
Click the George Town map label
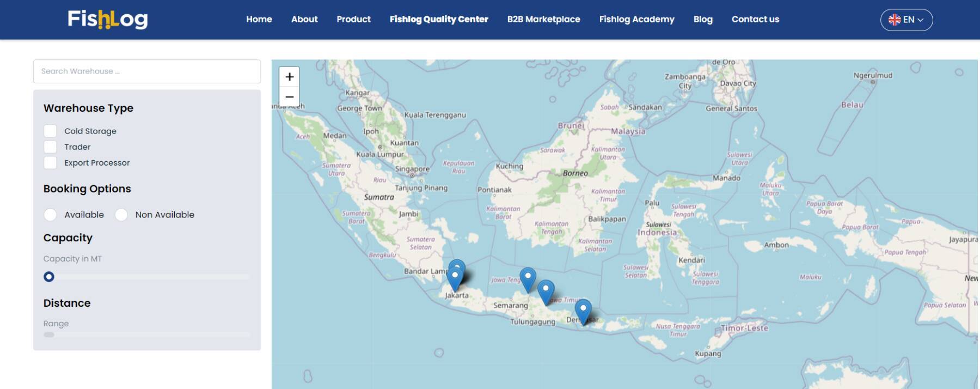tap(359, 108)
